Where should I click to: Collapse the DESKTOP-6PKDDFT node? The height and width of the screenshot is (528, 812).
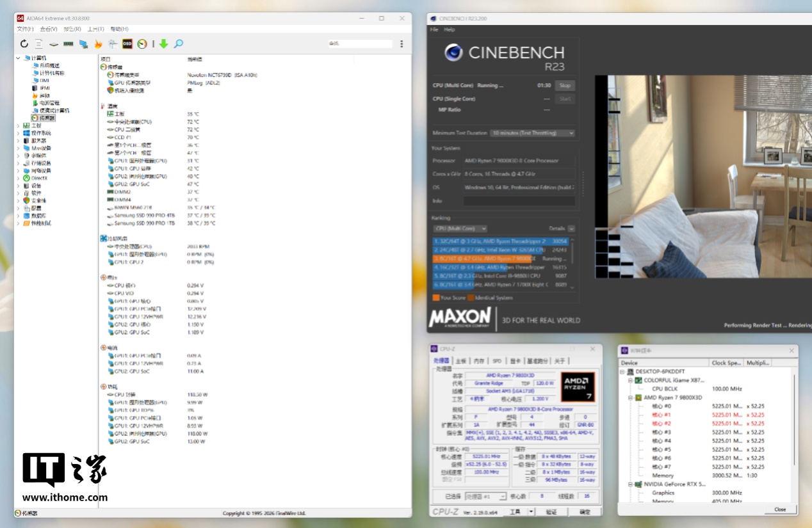tap(622, 372)
